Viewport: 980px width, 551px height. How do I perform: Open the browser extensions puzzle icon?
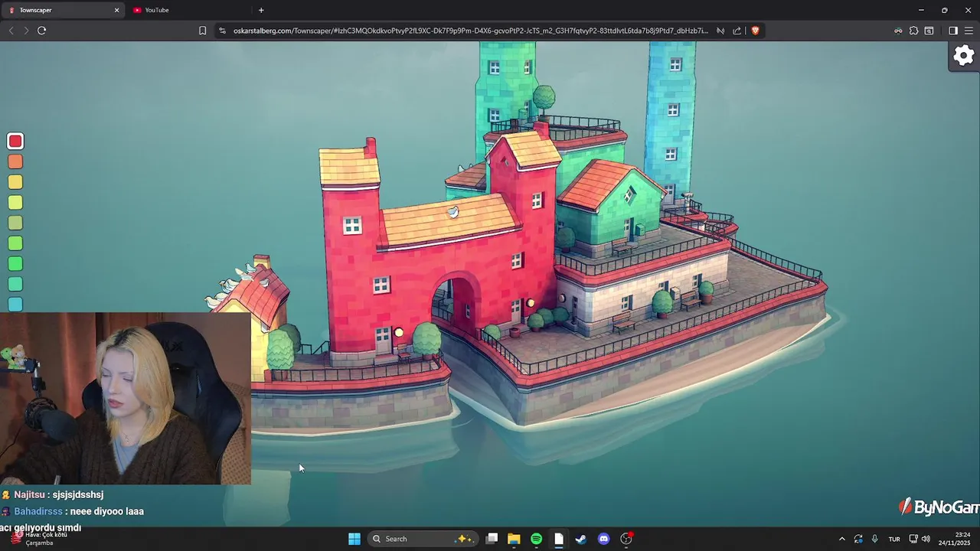[x=913, y=31]
